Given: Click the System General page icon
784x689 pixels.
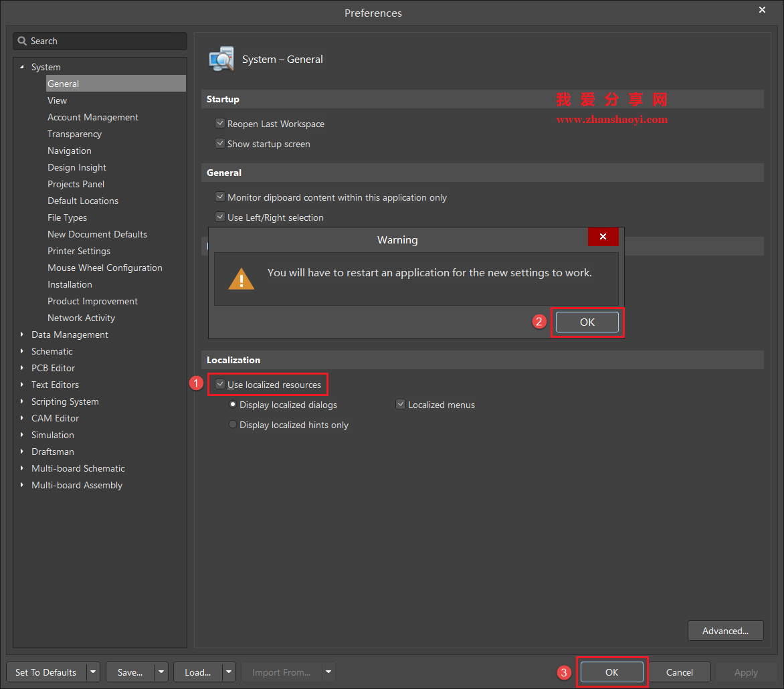Looking at the screenshot, I should 221,59.
